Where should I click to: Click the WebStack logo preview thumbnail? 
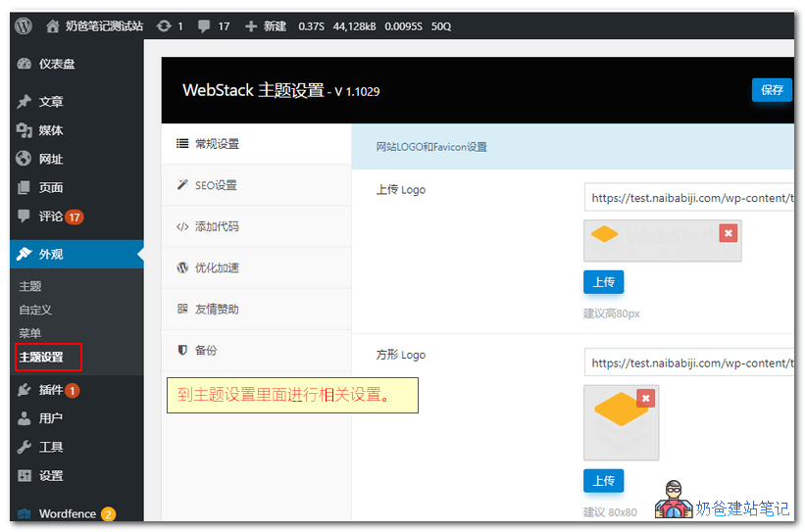pos(662,241)
